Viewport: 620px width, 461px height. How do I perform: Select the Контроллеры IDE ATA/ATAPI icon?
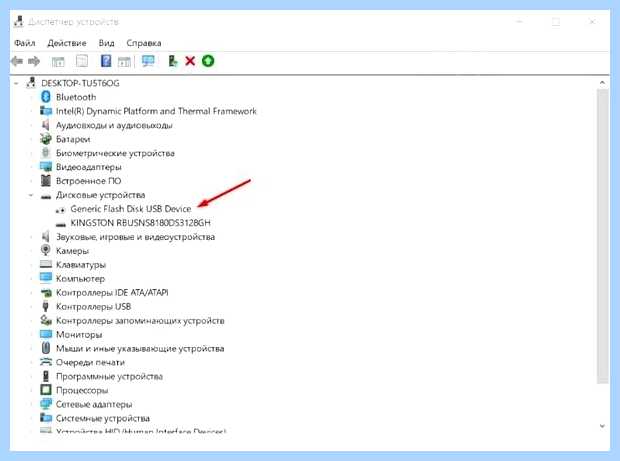[x=46, y=293]
